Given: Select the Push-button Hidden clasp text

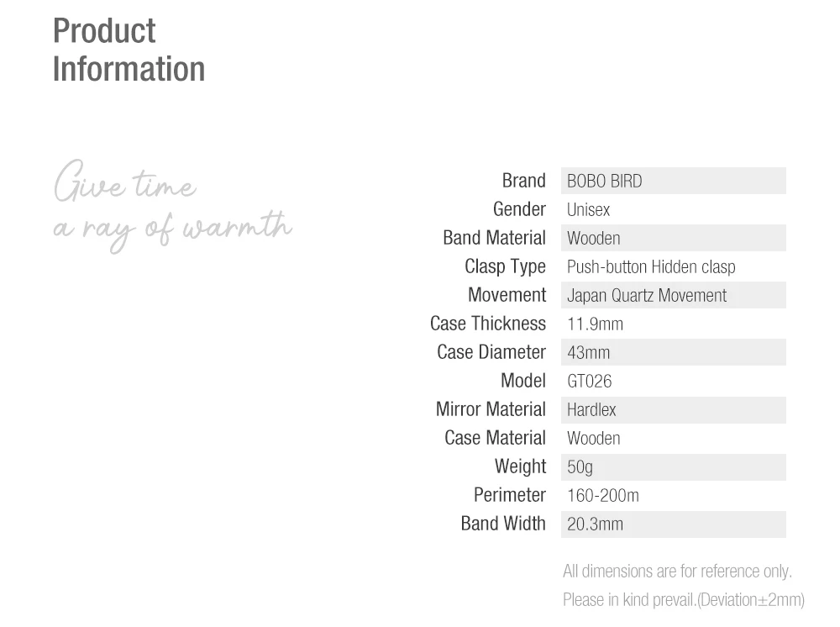Looking at the screenshot, I should tap(651, 267).
